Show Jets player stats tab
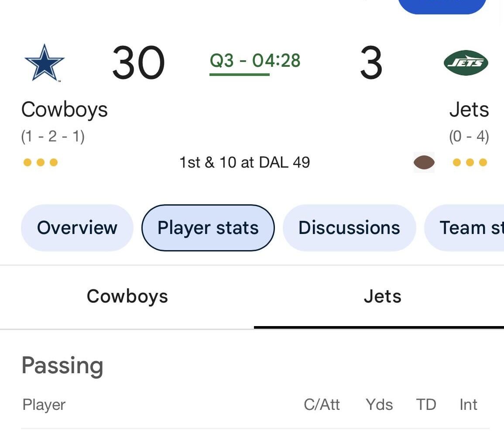Image resolution: width=504 pixels, height=447 pixels. point(382,296)
